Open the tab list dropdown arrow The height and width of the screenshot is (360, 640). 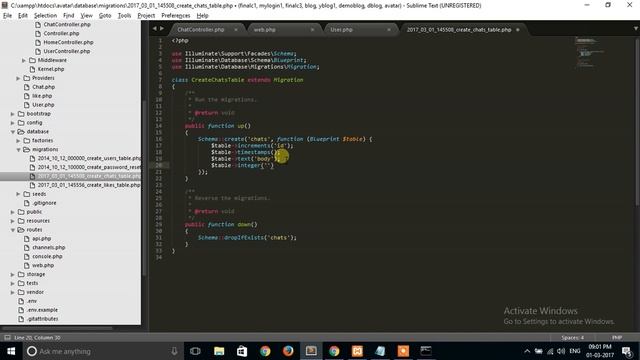pyautogui.click(x=636, y=29)
